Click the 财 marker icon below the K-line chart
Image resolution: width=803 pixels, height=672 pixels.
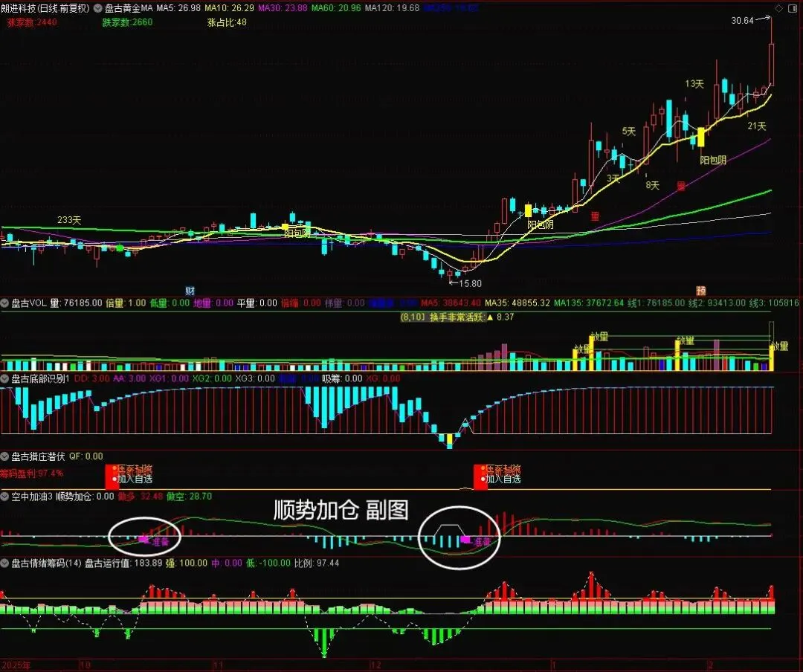tap(190, 291)
